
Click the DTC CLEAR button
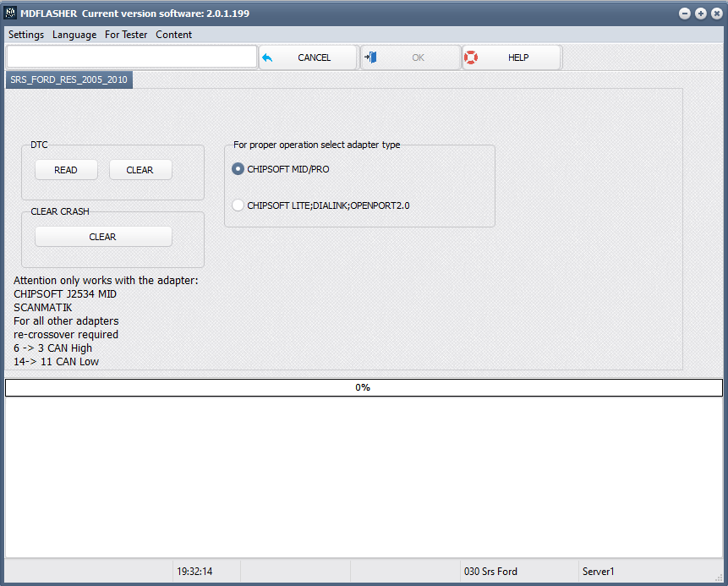click(140, 170)
